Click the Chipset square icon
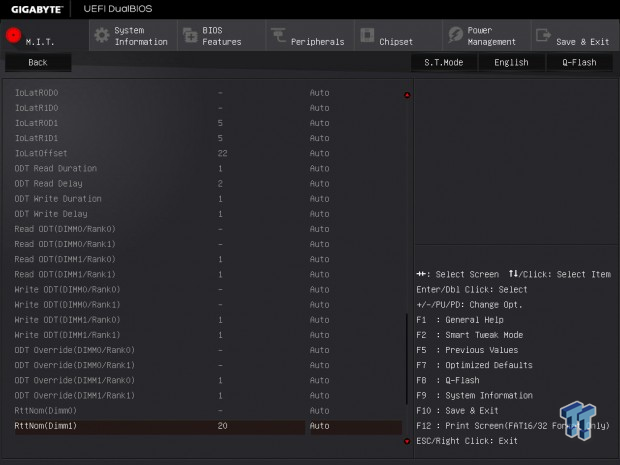620x465 pixels. (x=367, y=35)
